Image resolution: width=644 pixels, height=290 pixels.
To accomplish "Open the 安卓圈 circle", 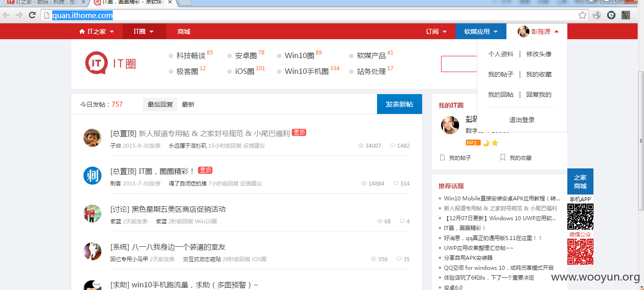I will pos(246,55).
